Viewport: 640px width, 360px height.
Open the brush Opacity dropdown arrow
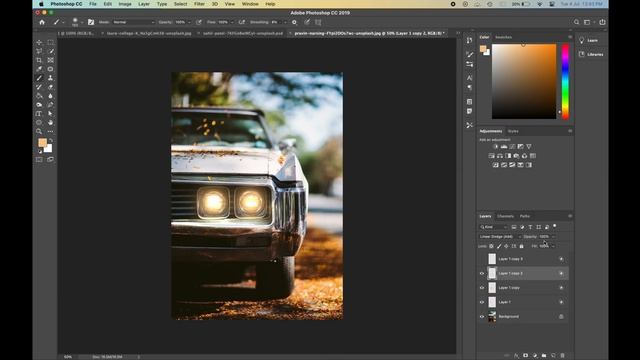(x=189, y=22)
